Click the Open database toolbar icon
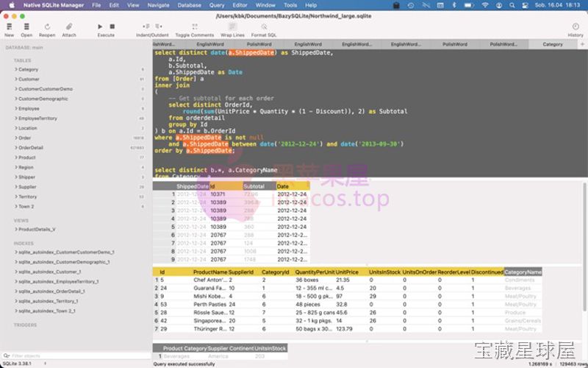The width and height of the screenshot is (588, 368). (26, 26)
